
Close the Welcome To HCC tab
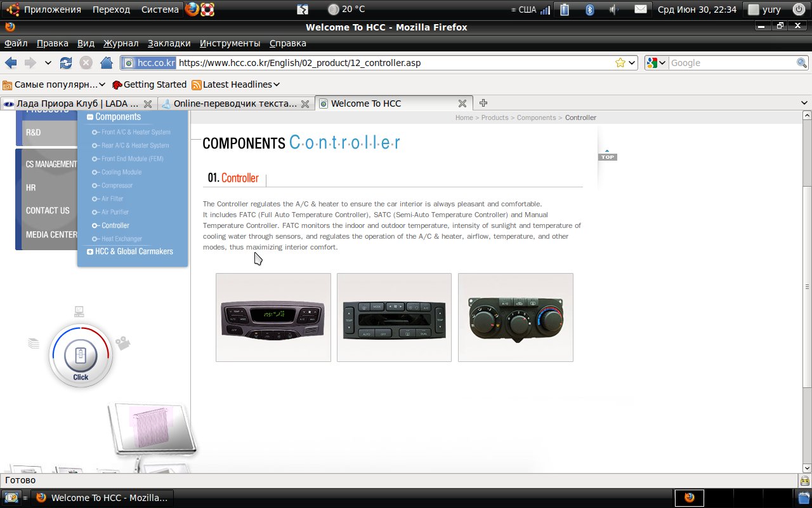[x=462, y=104]
